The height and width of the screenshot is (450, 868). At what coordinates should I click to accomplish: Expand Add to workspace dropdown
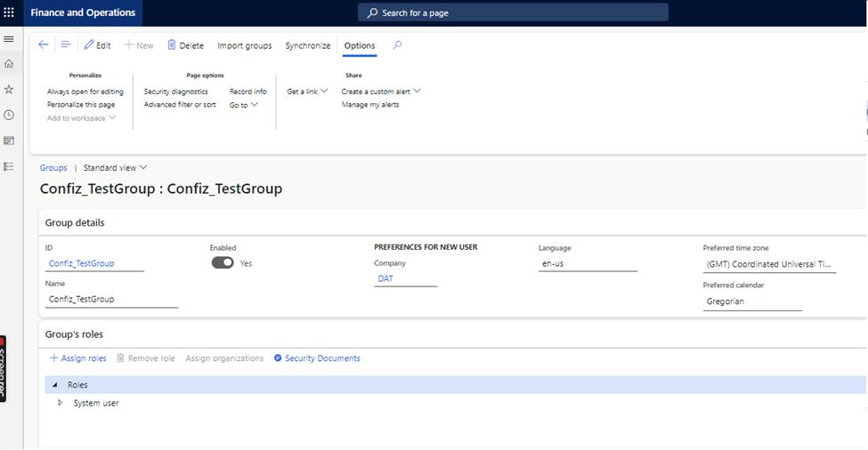(81, 117)
